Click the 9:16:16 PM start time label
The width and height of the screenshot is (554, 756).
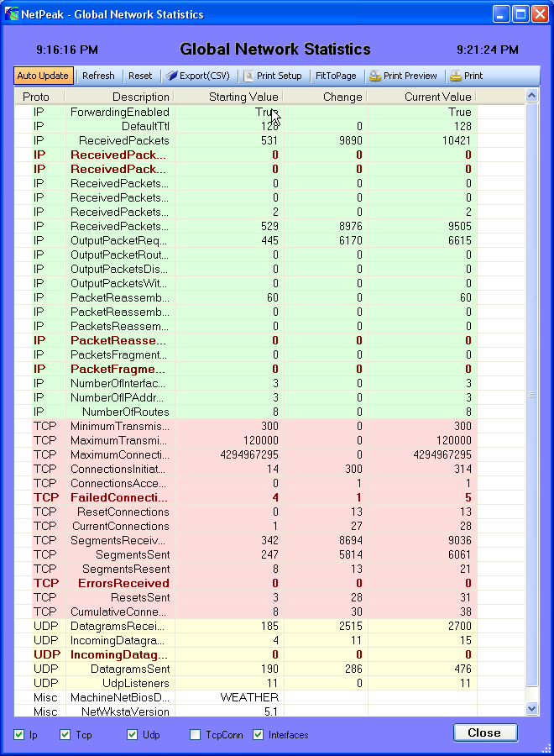tap(67, 50)
